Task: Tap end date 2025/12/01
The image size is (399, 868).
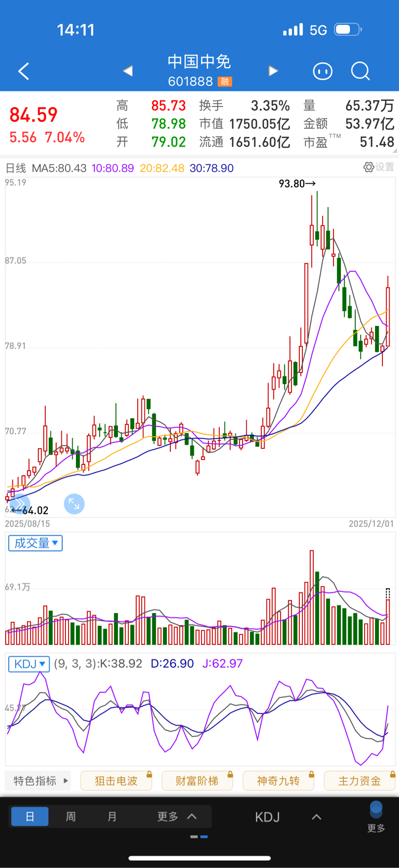Action: 371,524
